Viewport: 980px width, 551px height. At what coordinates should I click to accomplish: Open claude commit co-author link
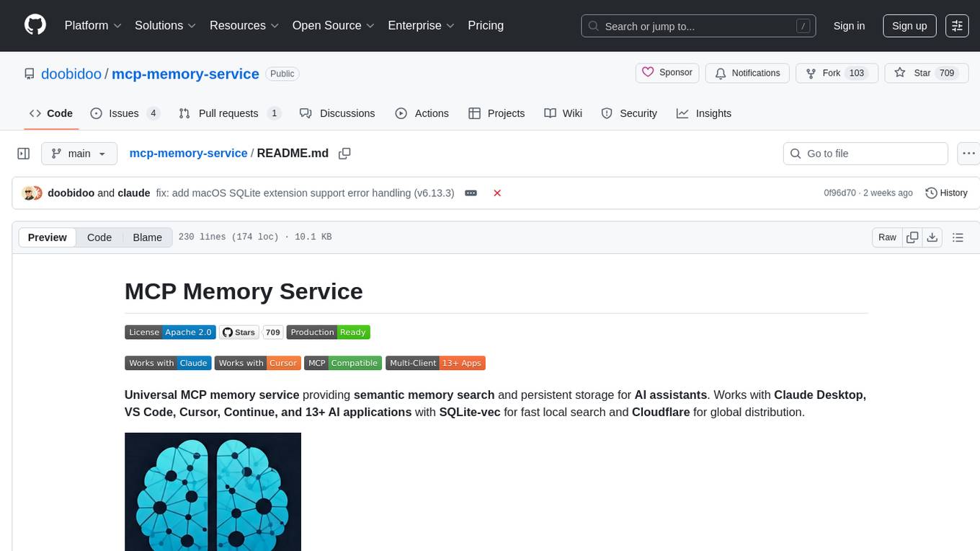133,193
